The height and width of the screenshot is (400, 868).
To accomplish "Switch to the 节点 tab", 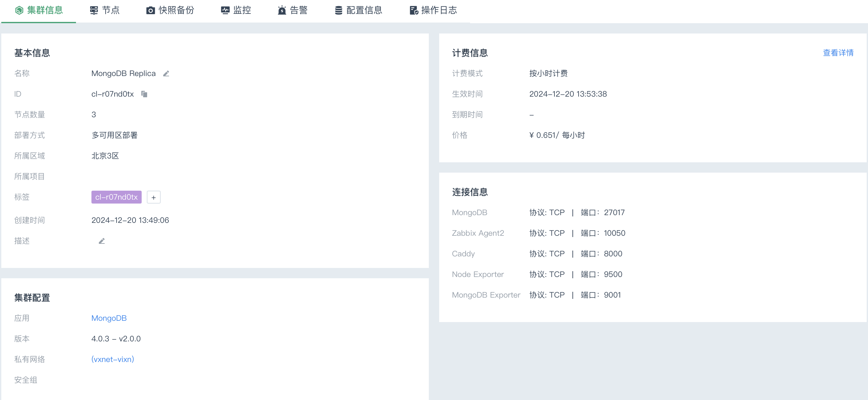I will 105,10.
